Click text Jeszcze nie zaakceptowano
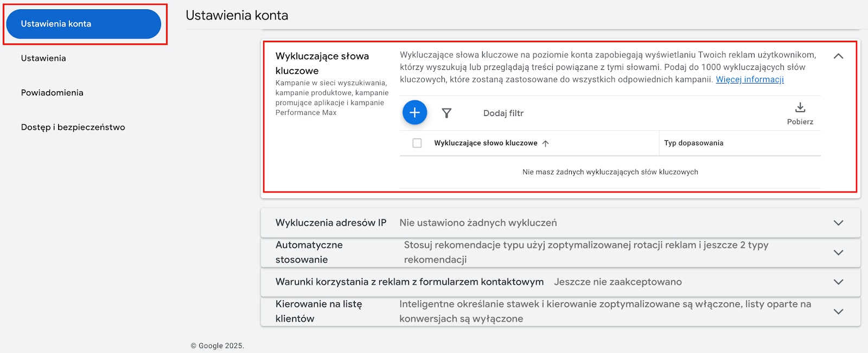 (x=618, y=282)
